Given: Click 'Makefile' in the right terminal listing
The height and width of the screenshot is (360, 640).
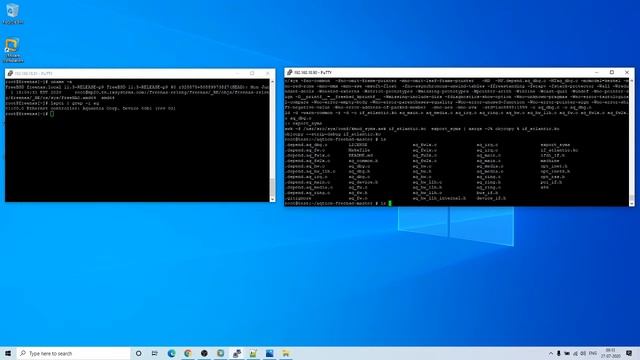Looking at the screenshot, I should 359,150.
